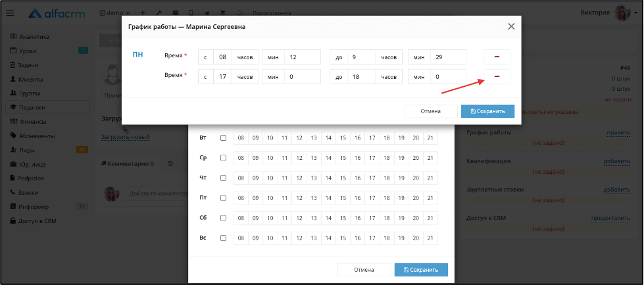Click the Уроки calendar sidebar icon
The width and height of the screenshot is (644, 285).
click(x=13, y=51)
